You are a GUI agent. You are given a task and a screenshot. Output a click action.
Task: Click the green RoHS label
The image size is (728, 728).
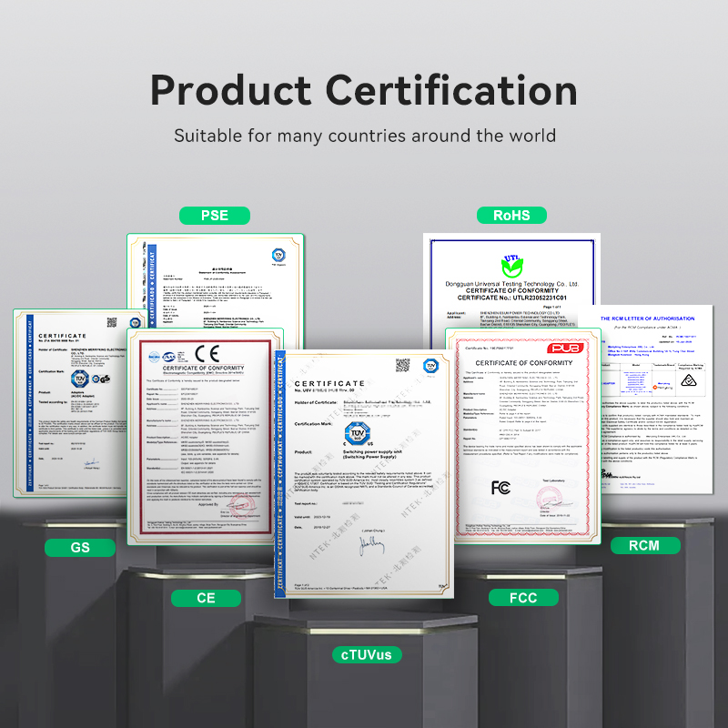point(511,216)
